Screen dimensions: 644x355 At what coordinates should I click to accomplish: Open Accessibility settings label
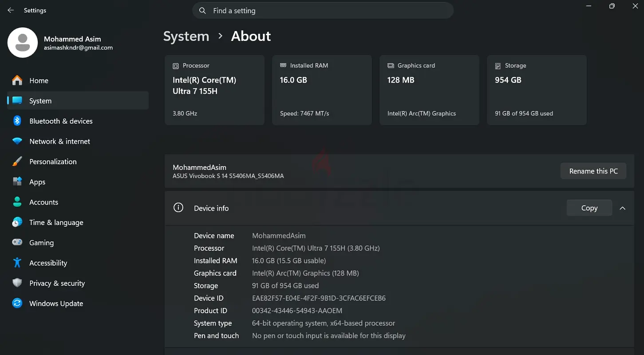[48, 263]
